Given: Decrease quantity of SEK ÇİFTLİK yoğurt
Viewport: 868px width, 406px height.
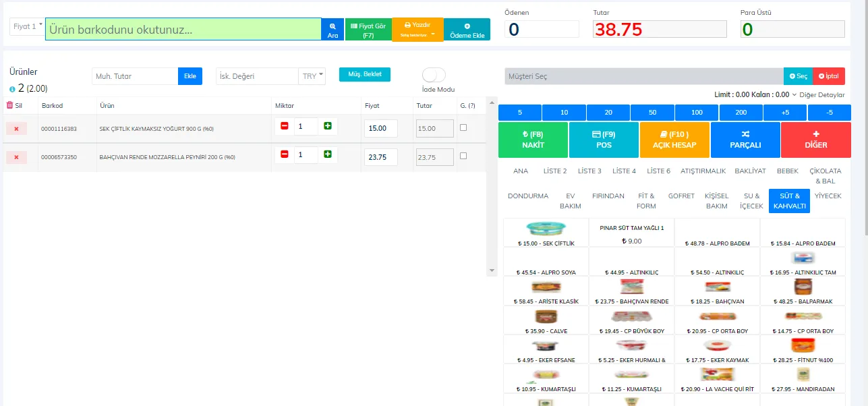Looking at the screenshot, I should click(x=284, y=126).
